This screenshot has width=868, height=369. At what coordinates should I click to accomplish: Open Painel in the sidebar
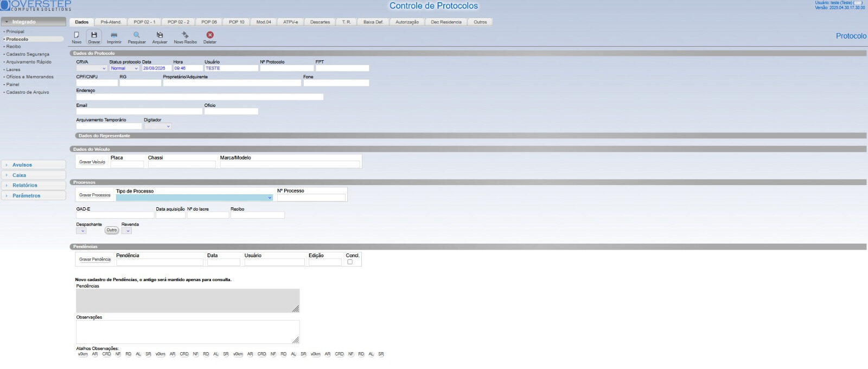tap(12, 85)
